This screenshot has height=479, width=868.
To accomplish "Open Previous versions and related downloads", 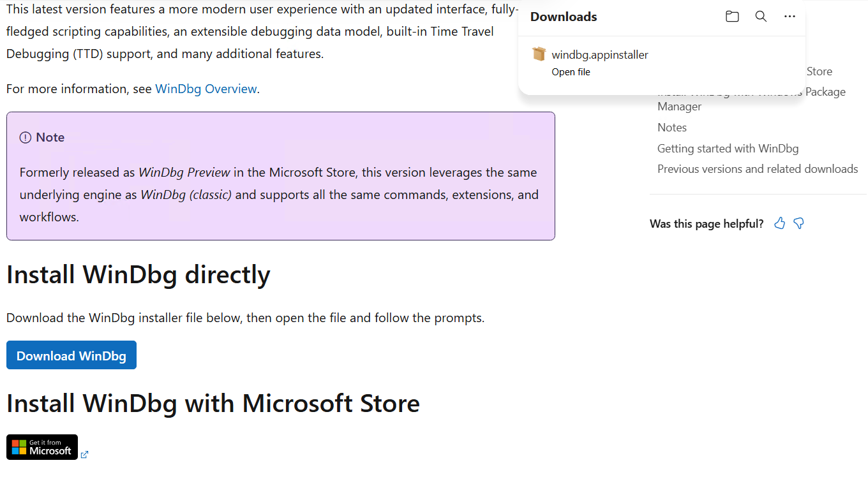I will tap(758, 169).
